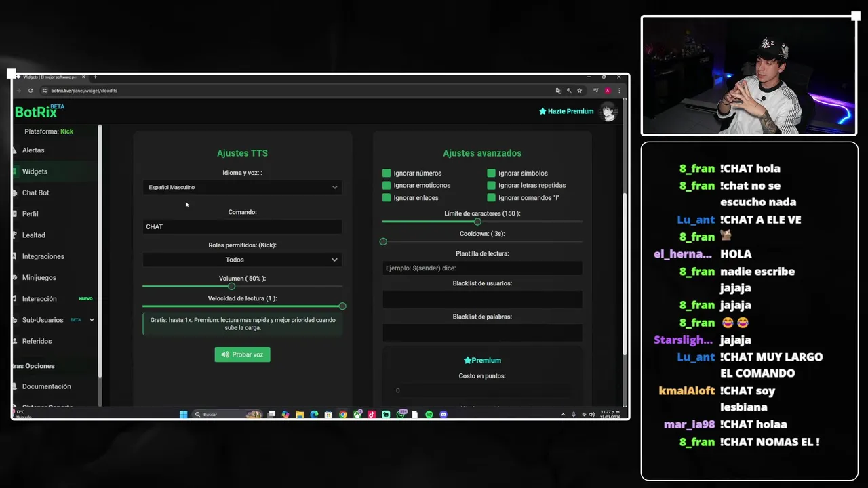Open Referidos in the sidebar
The width and height of the screenshot is (868, 488).
[x=37, y=341]
